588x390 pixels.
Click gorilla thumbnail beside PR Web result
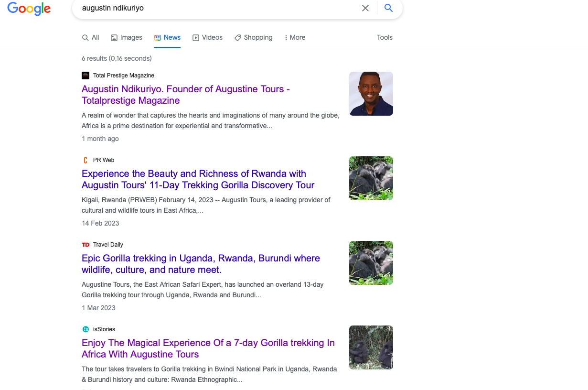371,178
